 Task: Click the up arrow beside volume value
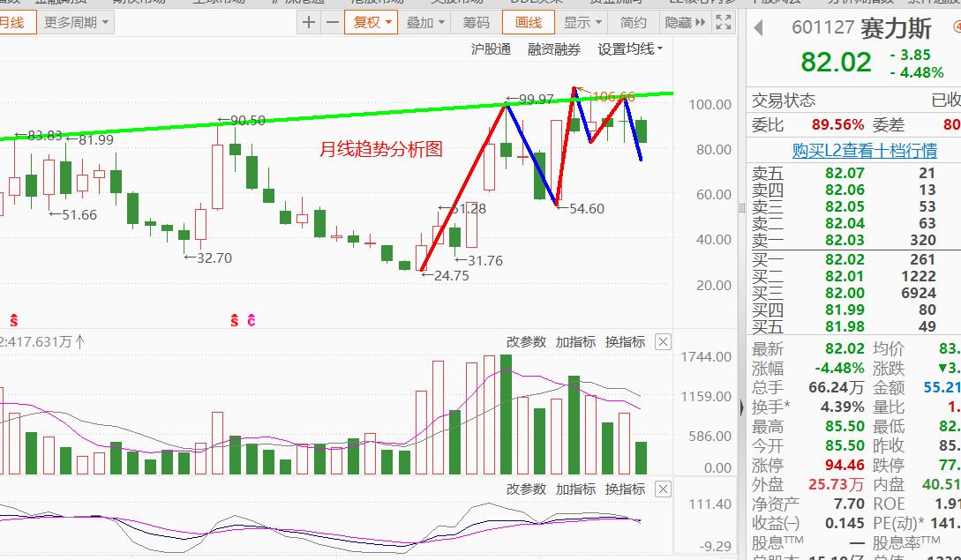tap(80, 341)
